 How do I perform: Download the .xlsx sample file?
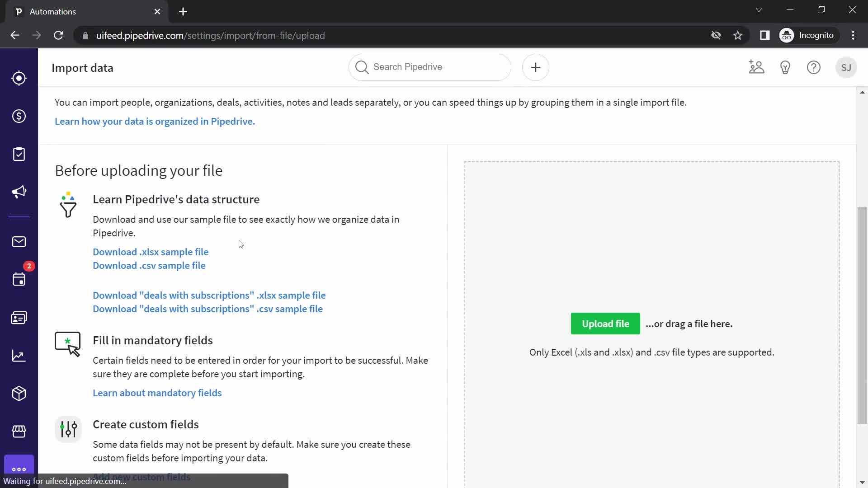pos(151,252)
